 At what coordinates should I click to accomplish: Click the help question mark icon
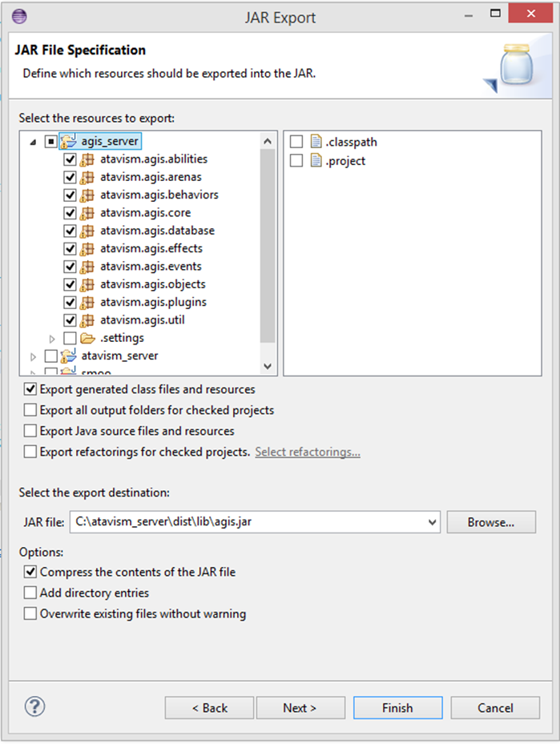35,706
